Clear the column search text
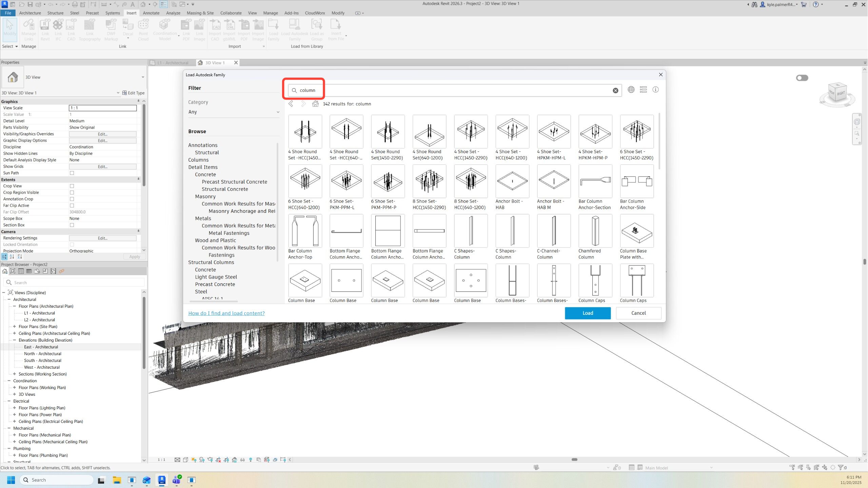 click(615, 90)
